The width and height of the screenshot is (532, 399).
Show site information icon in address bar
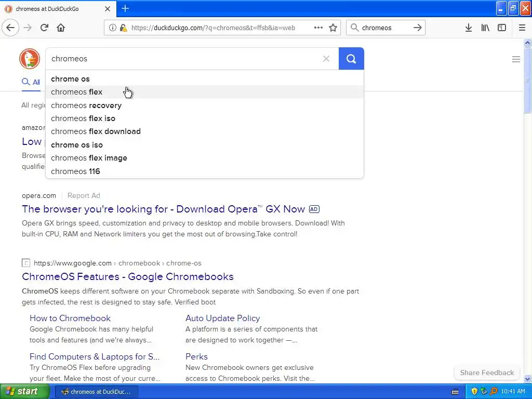point(113,28)
